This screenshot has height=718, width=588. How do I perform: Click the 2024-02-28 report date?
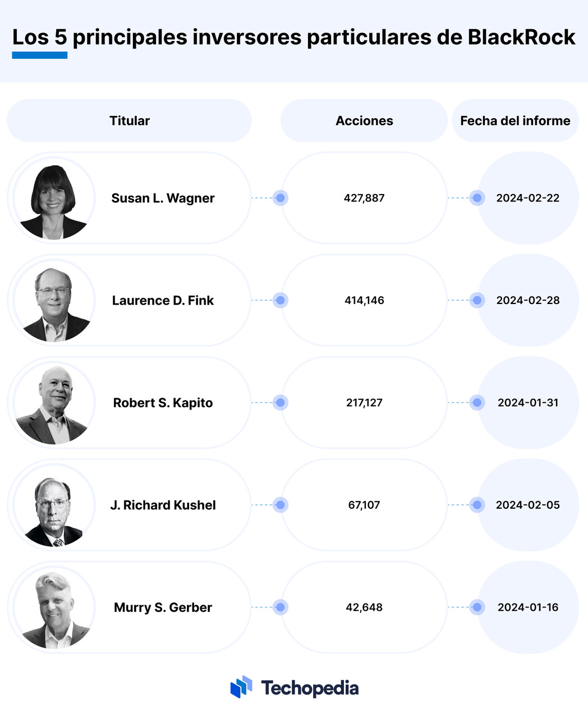tap(528, 300)
